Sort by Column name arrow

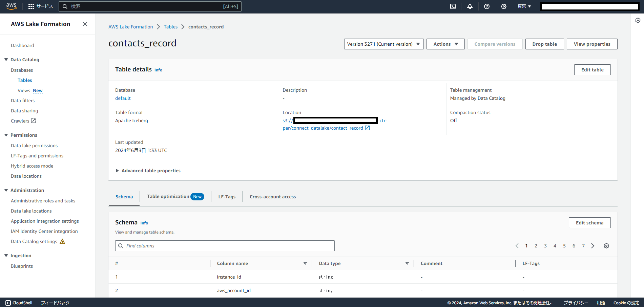(x=305, y=263)
